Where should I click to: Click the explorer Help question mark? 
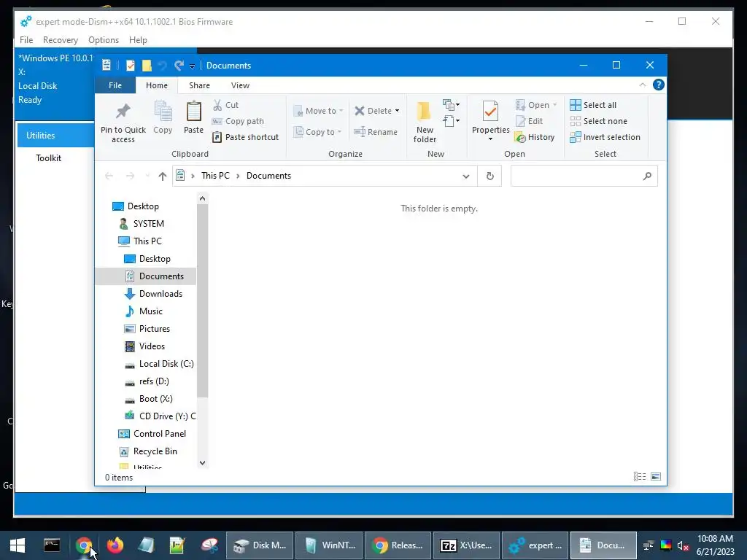point(659,85)
